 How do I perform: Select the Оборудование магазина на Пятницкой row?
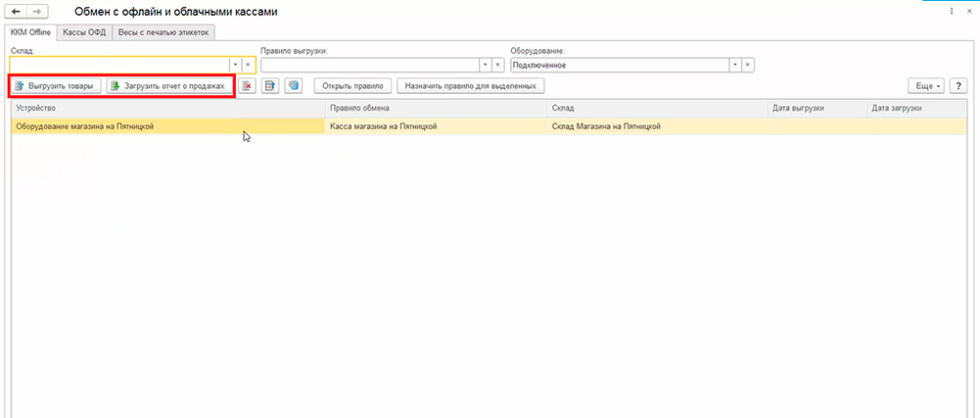click(x=166, y=126)
